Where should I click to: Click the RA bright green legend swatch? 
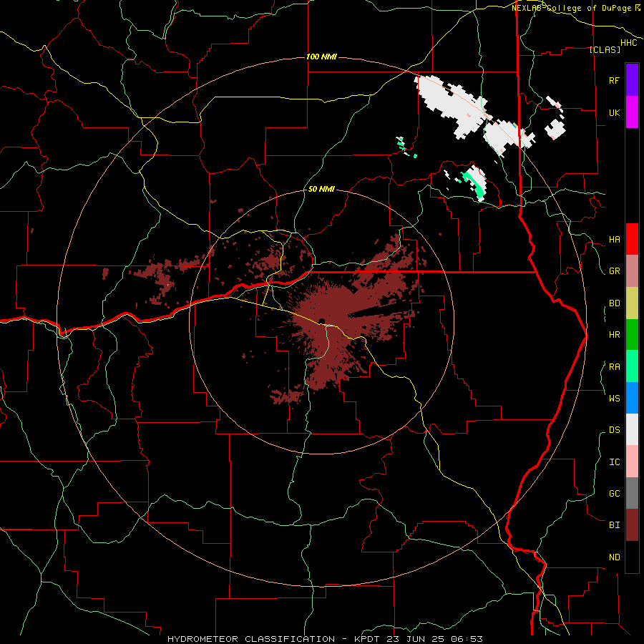click(632, 366)
